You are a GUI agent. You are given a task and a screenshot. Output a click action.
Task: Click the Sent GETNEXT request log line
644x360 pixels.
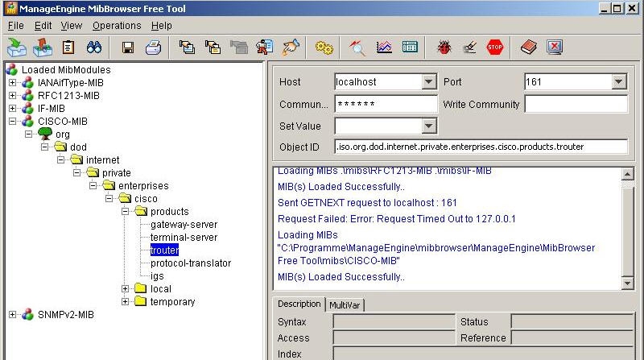(367, 203)
